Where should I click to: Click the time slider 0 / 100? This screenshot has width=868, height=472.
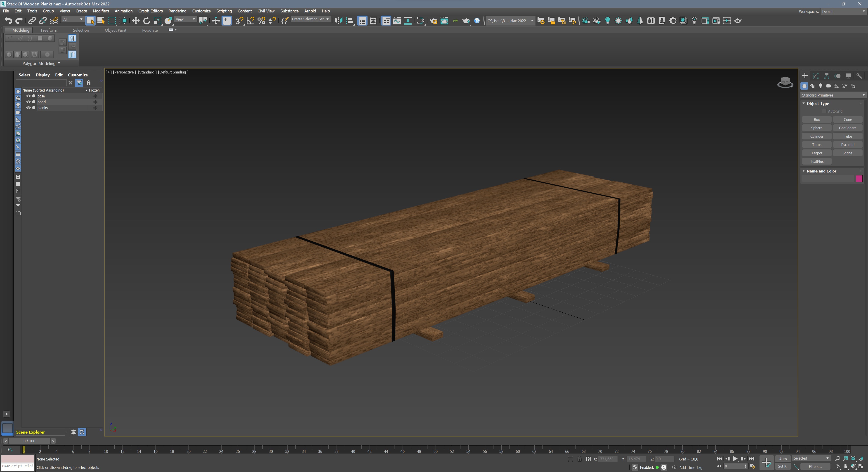pyautogui.click(x=29, y=441)
